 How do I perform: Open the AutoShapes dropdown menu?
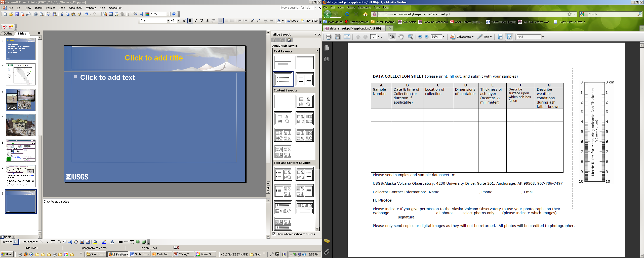point(29,242)
